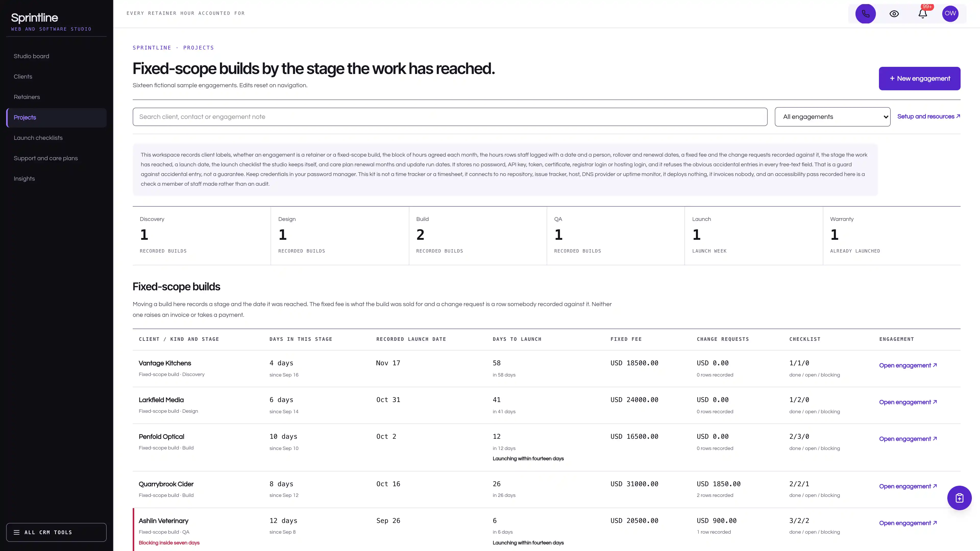Open engagement for Quarrybrook Cider
Image resolution: width=980 pixels, height=551 pixels.
[908, 486]
